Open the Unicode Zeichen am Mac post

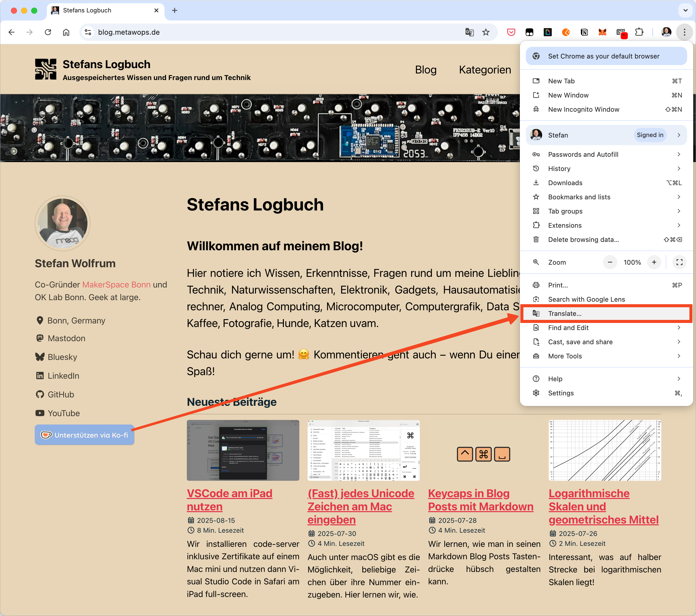coord(361,506)
